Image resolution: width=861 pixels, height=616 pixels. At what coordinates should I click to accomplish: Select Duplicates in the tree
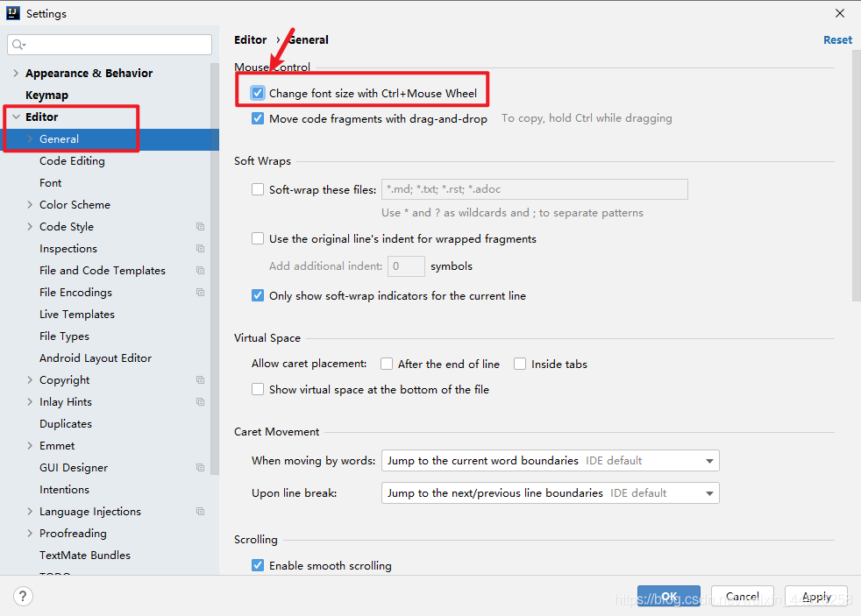tap(66, 423)
